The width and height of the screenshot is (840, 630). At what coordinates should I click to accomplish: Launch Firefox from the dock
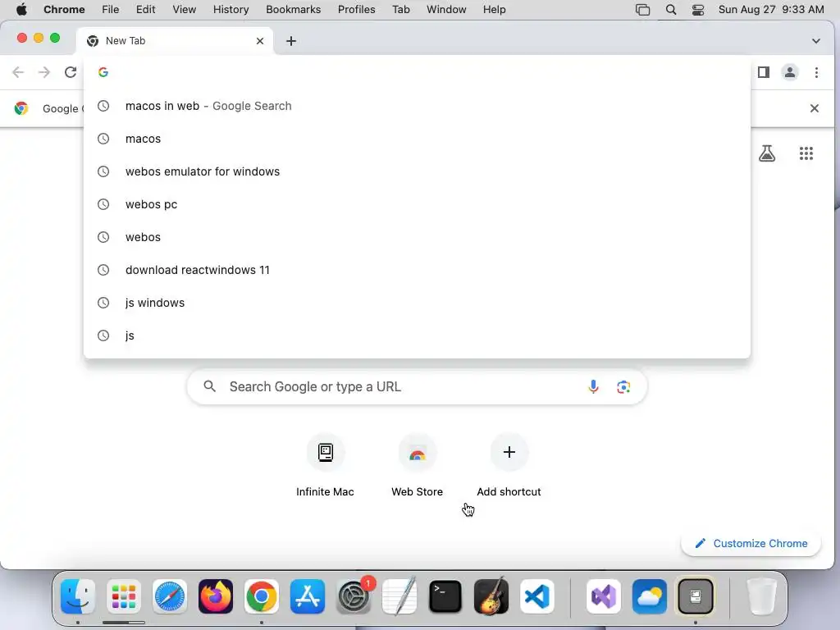tap(216, 596)
